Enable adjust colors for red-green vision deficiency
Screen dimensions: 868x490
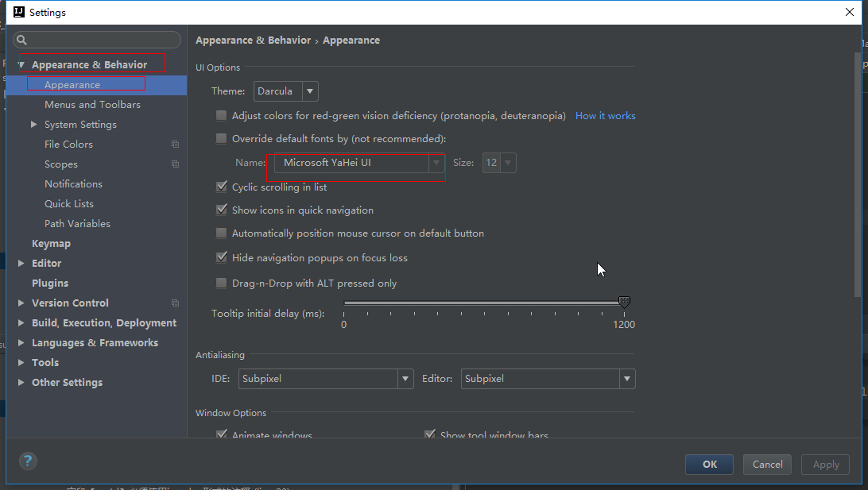point(221,115)
